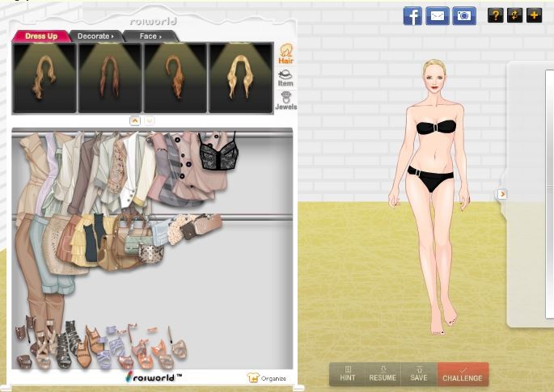This screenshot has height=392, width=554.
Task: Click the orange plus icon
Action: point(534,15)
